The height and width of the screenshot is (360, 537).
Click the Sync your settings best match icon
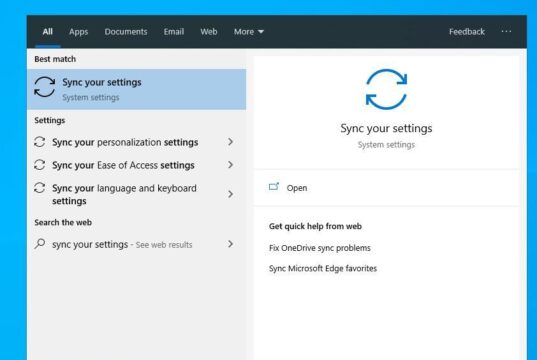(x=45, y=87)
